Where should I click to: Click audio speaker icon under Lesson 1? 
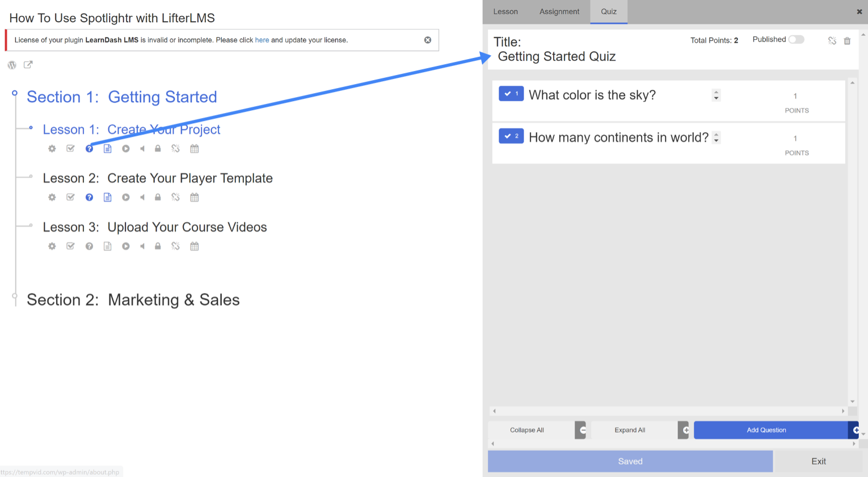(x=142, y=149)
